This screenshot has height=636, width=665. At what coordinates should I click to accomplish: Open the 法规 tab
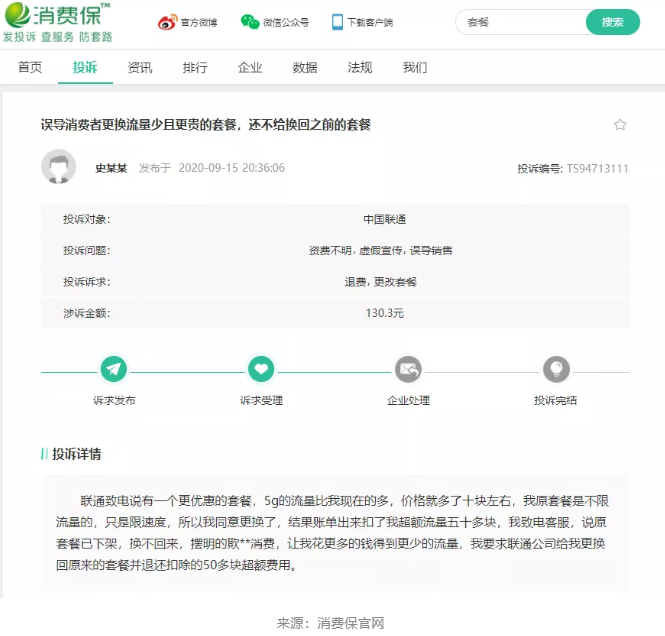(x=360, y=67)
